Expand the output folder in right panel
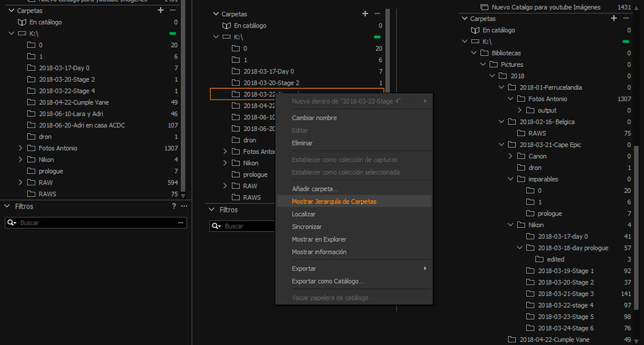644x345 pixels. (x=520, y=111)
